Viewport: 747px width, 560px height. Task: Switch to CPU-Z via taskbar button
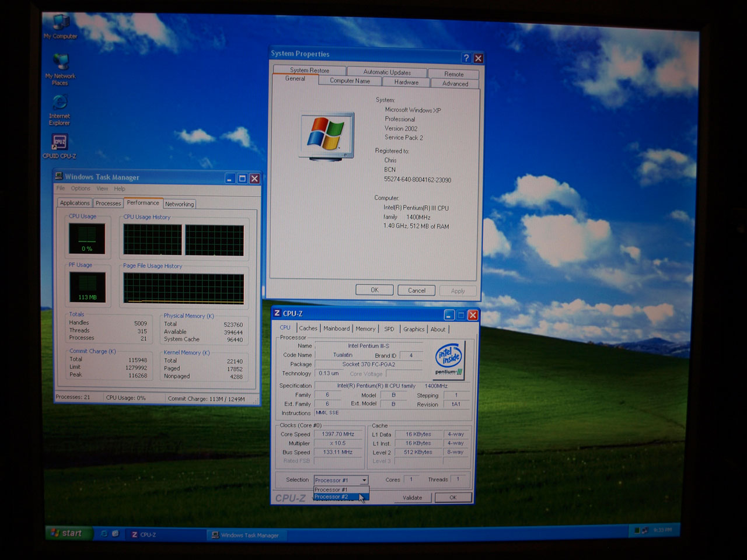[x=166, y=534]
